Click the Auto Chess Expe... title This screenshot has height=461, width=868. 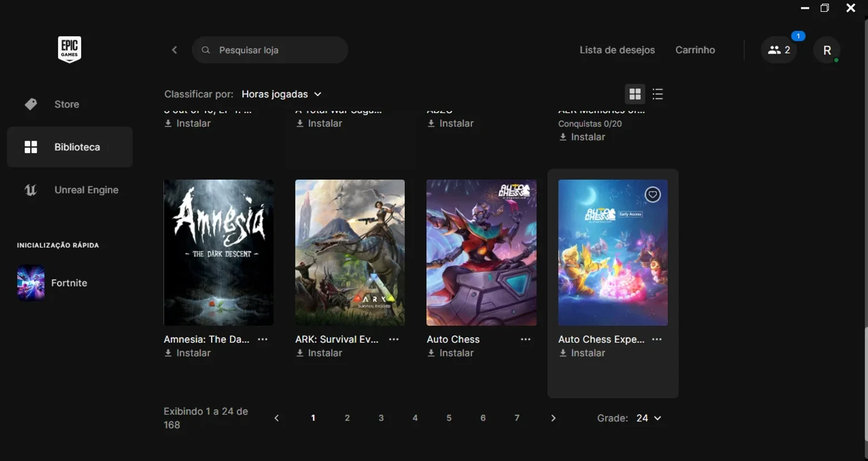[601, 339]
